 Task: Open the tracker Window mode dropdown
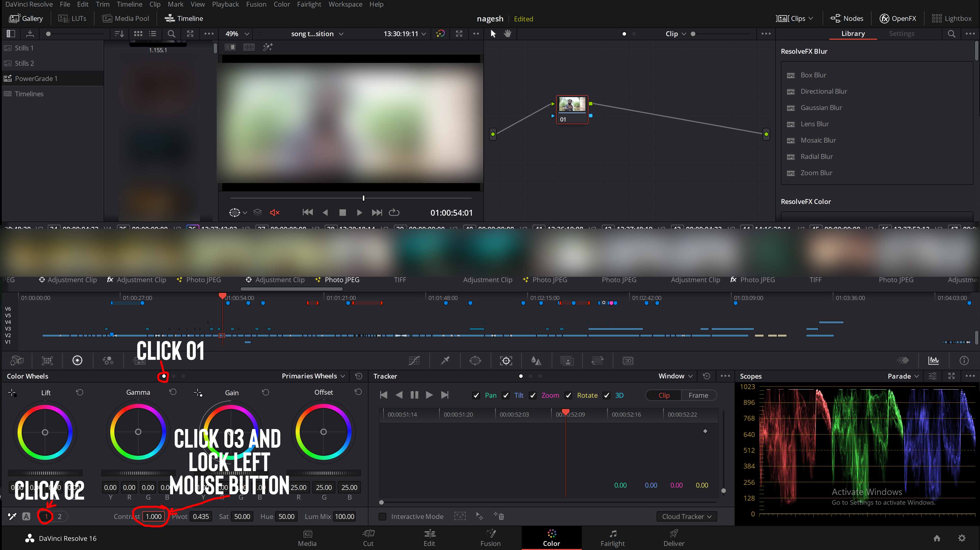click(x=675, y=376)
